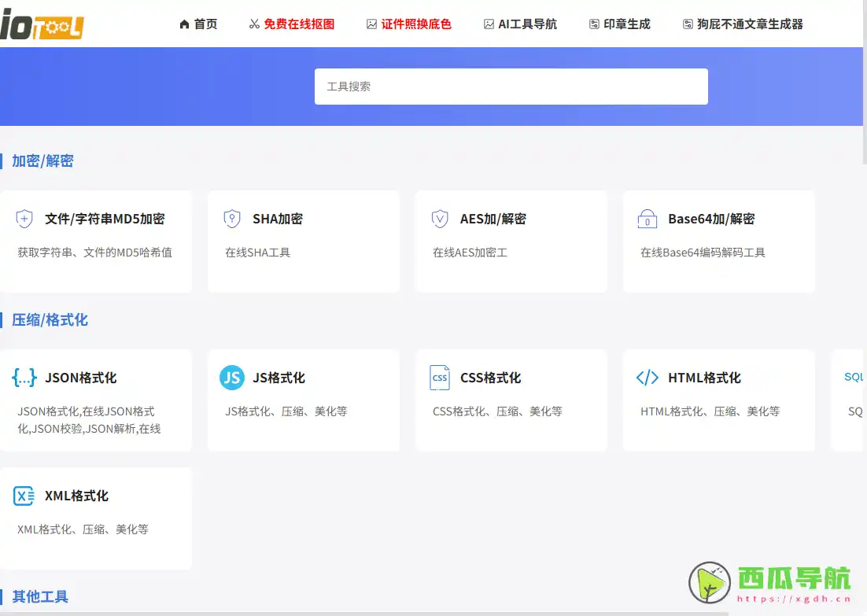Click the HTML code brackets icon
The width and height of the screenshot is (867, 616).
coord(647,378)
